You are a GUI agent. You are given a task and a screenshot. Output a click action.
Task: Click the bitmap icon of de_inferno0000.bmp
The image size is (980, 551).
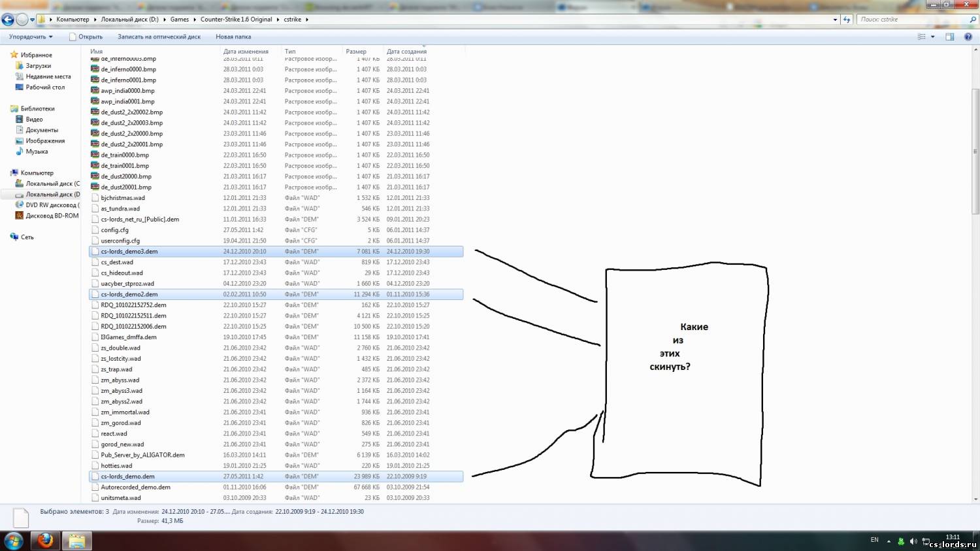coord(95,69)
